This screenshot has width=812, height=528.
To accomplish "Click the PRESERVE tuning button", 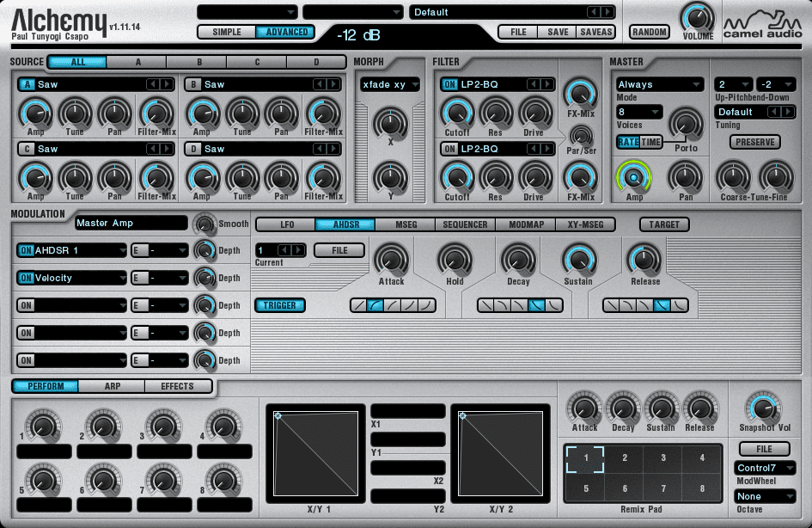I will (x=755, y=142).
